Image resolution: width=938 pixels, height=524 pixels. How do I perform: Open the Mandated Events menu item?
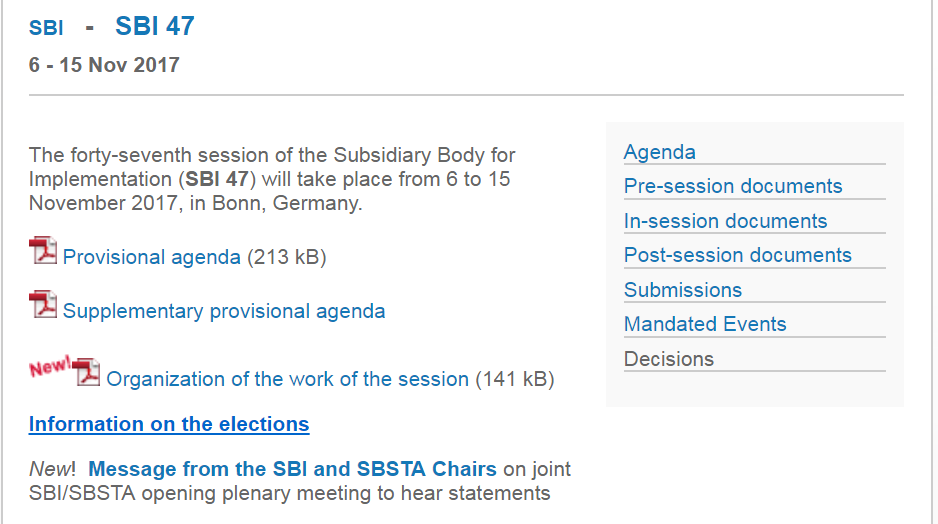click(x=705, y=324)
